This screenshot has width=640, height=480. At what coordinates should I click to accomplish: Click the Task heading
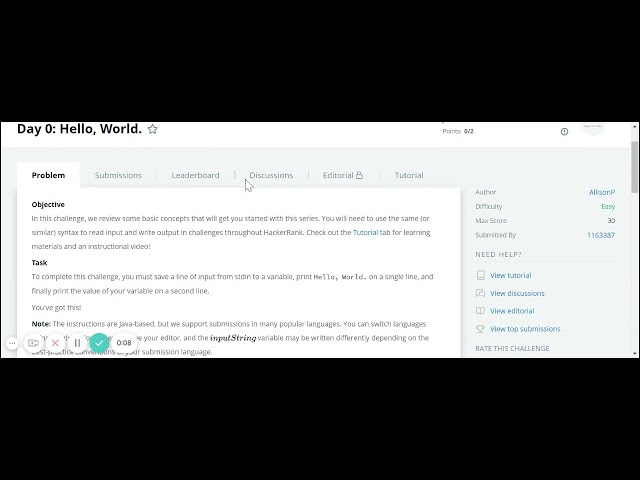39,262
